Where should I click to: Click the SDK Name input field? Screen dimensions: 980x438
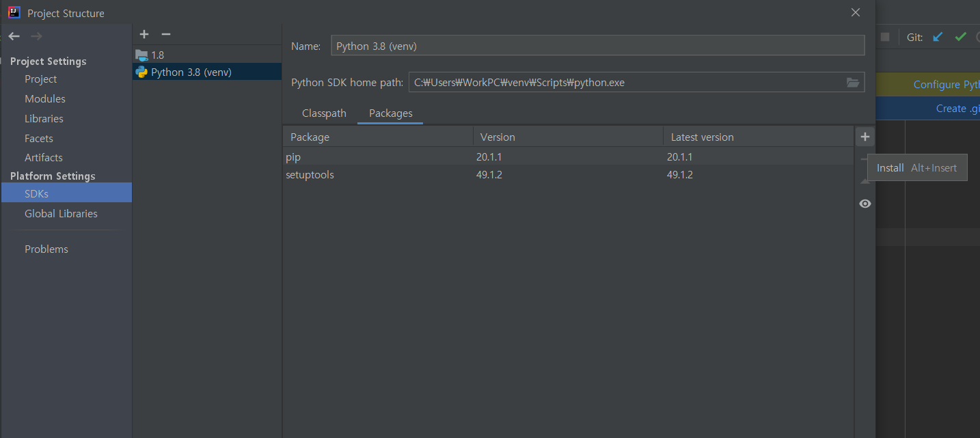coord(597,46)
